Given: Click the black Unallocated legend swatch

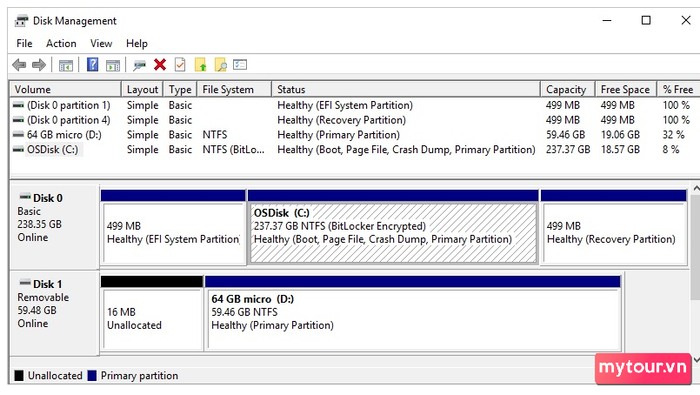Looking at the screenshot, I should [x=19, y=376].
